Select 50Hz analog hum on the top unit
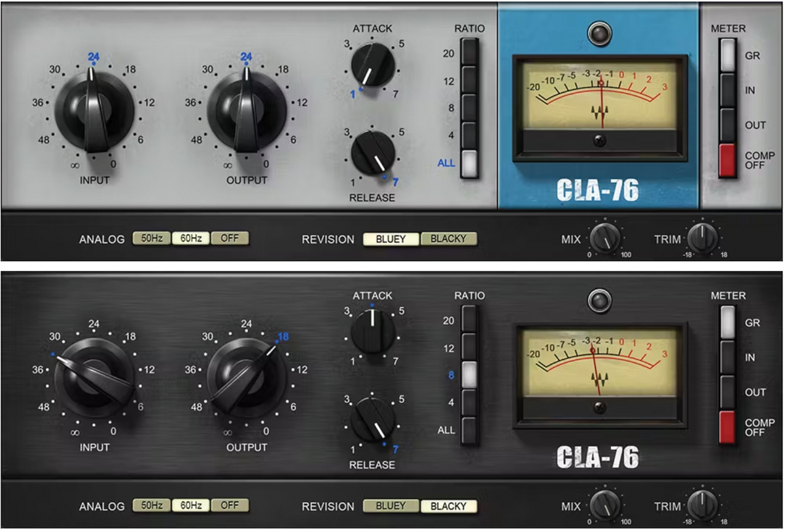This screenshot has height=532, width=785. [x=153, y=238]
